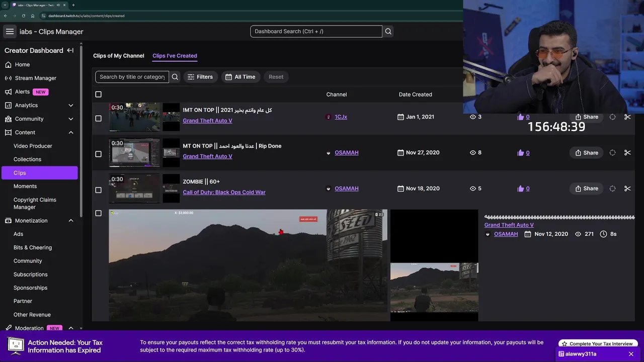Go back using the browser back arrow
Screen dimensions: 644x362
click(x=5, y=16)
